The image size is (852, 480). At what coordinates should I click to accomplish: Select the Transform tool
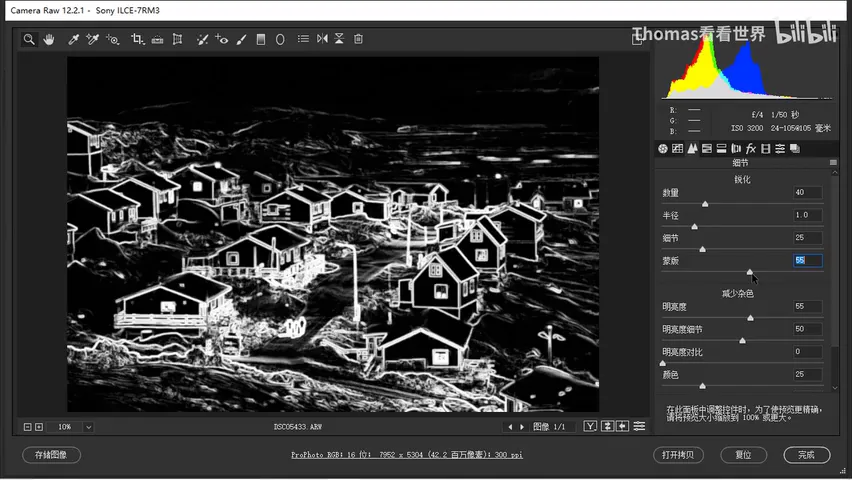click(177, 39)
